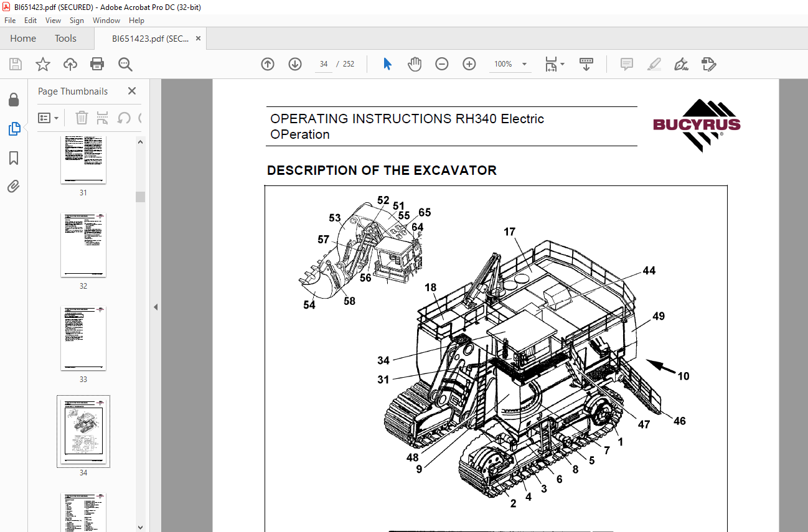Click the total pages count 252
The image size is (808, 532).
coord(349,64)
